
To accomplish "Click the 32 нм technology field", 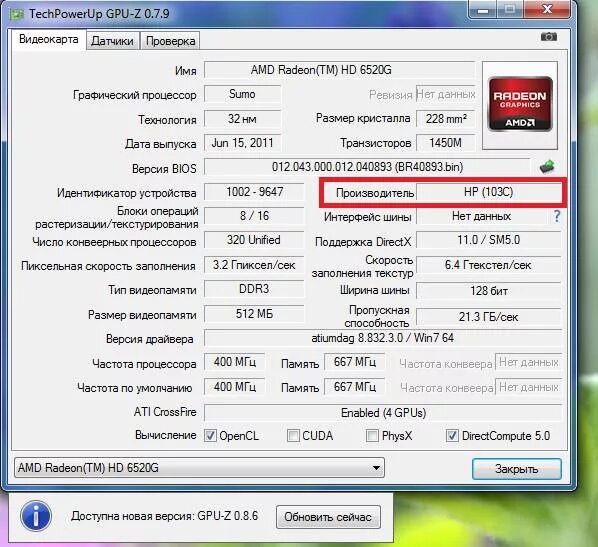I will 243,119.
